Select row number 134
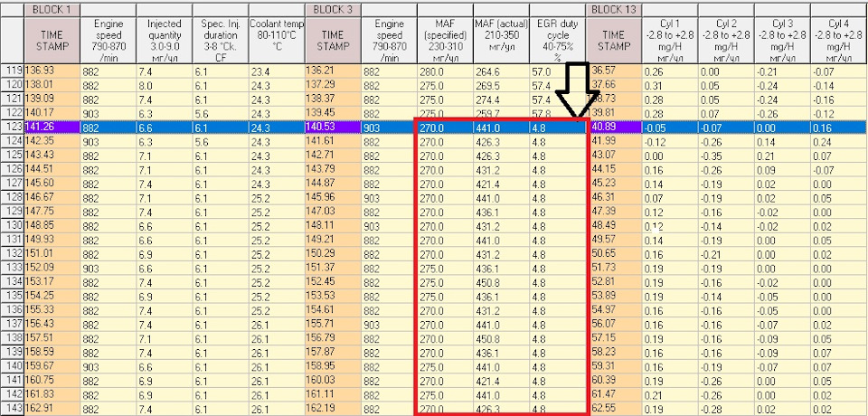868x416 pixels. [x=12, y=282]
